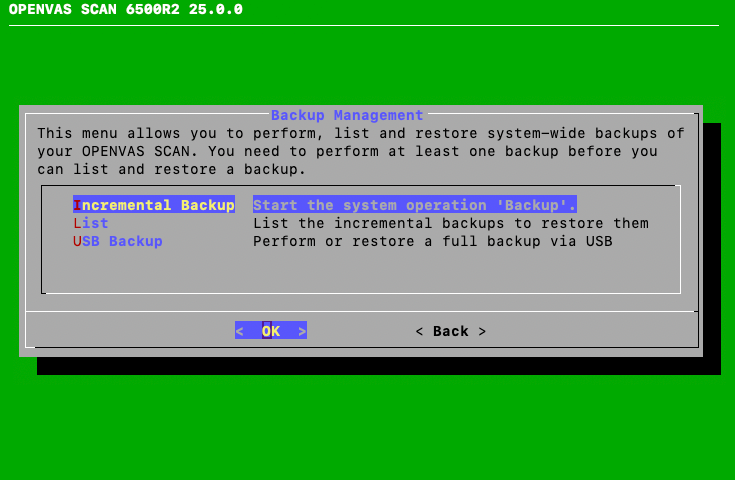Select the USB Backup option

tap(117, 241)
